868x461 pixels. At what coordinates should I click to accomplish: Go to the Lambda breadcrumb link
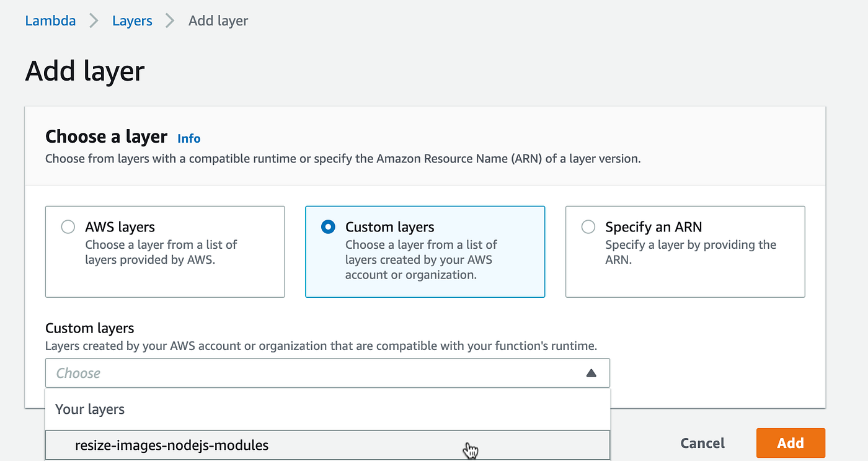pyautogui.click(x=50, y=20)
